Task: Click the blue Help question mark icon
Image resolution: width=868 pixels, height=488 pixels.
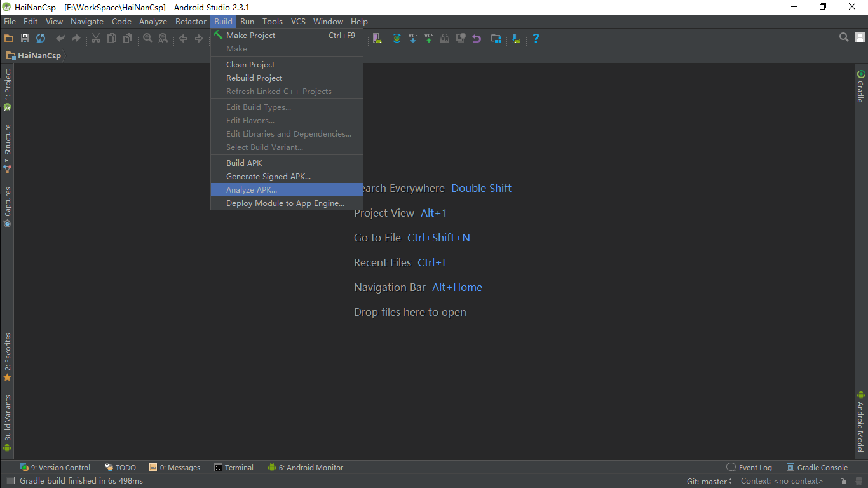Action: coord(536,38)
